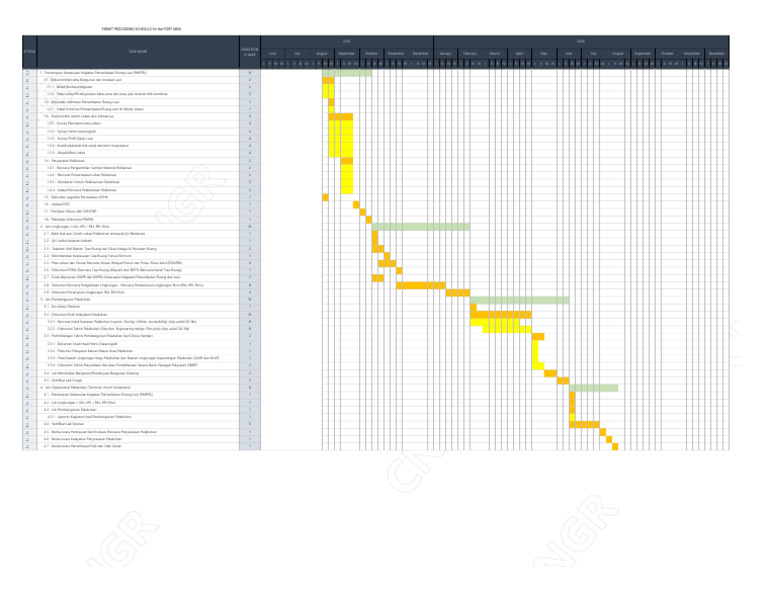The image size is (768, 594).
Task: Select task name 3.2 Dokumen Studi Kelayakan Pelabuhan
Action: point(75,314)
